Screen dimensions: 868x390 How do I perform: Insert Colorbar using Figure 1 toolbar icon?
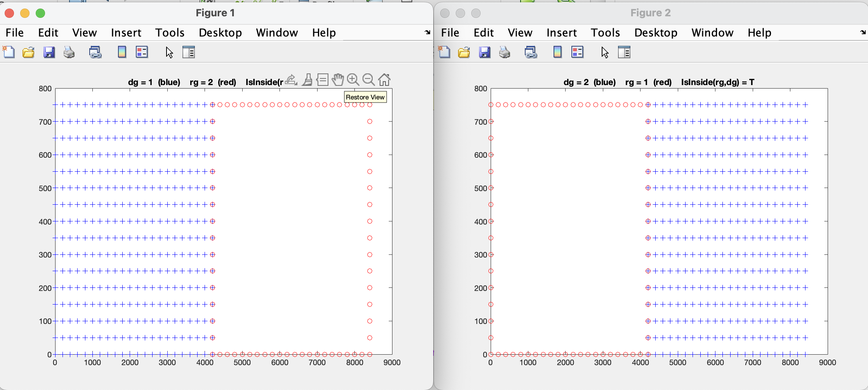point(122,52)
